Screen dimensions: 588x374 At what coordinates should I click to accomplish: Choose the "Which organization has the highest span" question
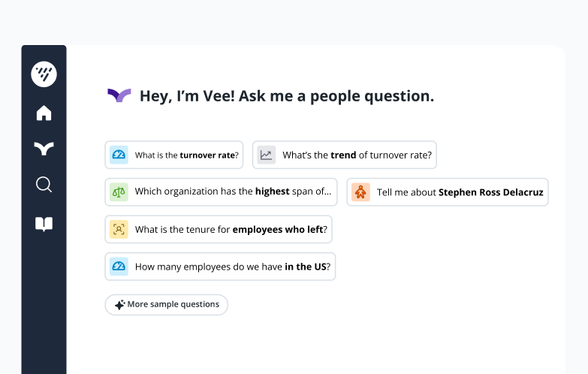click(232, 192)
